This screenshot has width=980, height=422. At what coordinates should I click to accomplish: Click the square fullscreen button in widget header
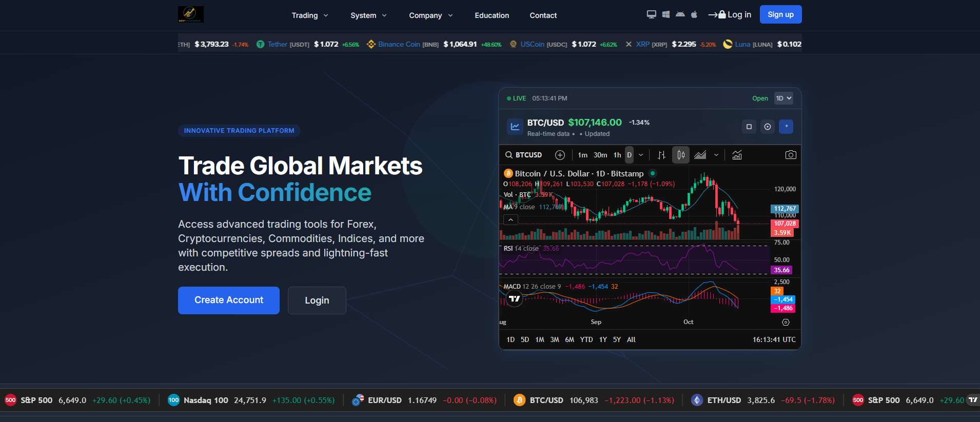click(749, 127)
